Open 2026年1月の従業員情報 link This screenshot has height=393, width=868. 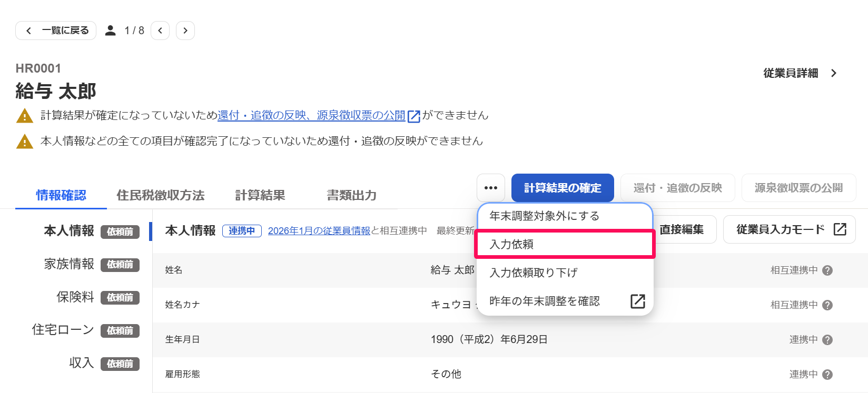[319, 231]
